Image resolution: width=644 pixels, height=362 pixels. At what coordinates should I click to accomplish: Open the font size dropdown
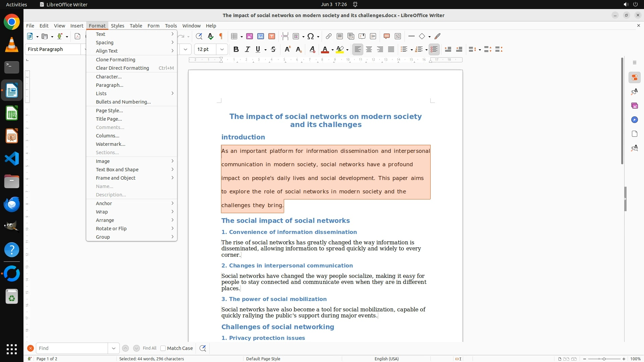click(x=222, y=50)
